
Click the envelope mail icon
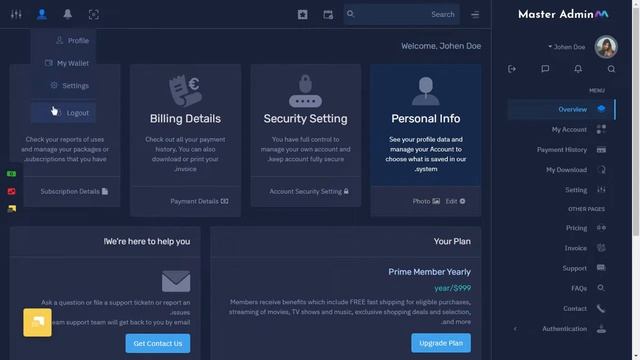176,281
